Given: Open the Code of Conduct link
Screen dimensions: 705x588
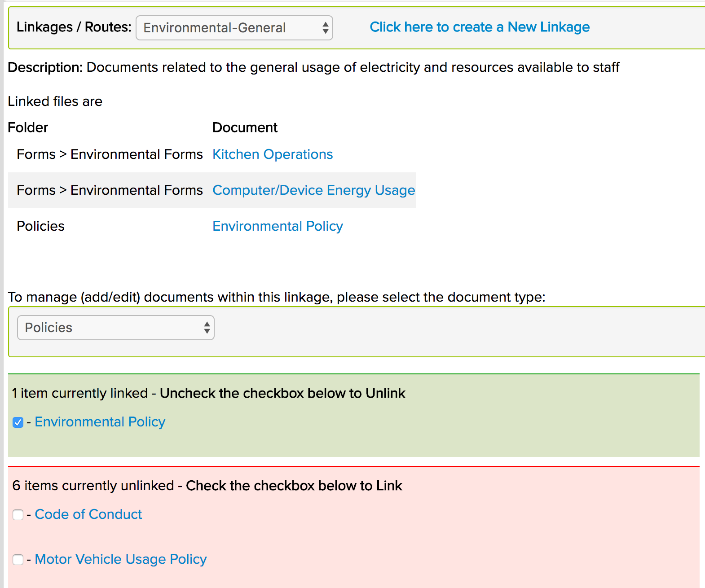Looking at the screenshot, I should click(88, 514).
